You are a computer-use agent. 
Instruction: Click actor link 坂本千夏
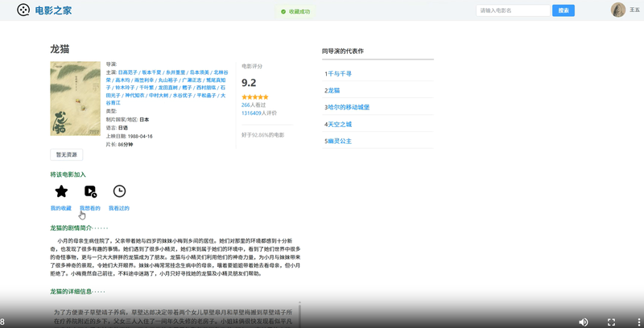point(151,72)
